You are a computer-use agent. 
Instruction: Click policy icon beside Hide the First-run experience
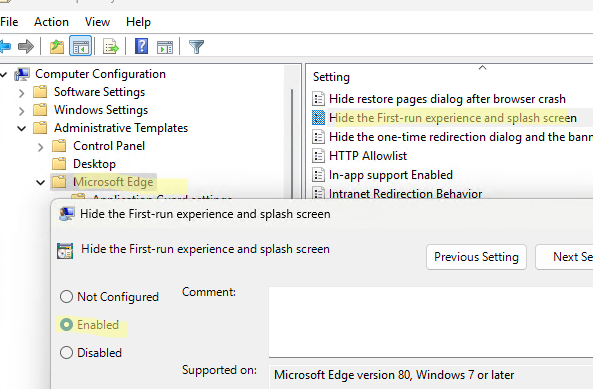(318, 118)
